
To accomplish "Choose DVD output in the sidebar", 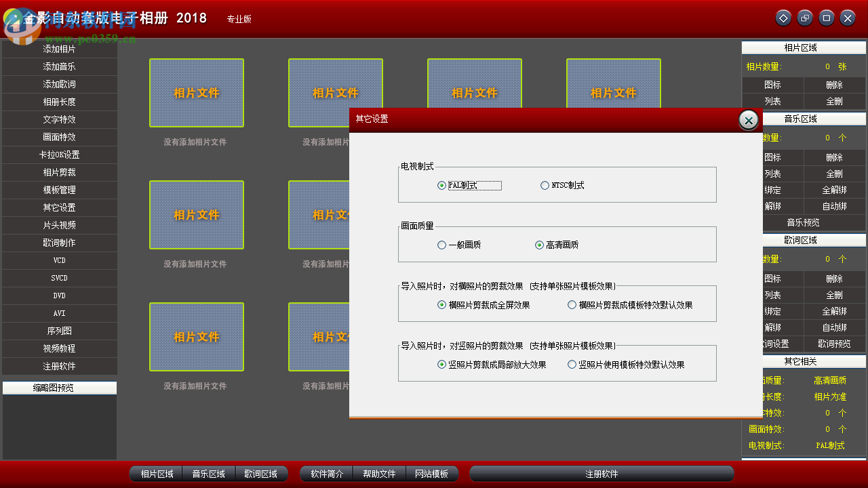I will (x=59, y=296).
